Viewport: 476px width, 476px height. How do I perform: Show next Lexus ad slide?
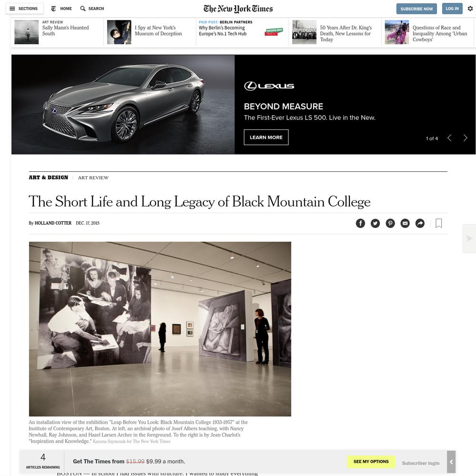click(x=465, y=138)
